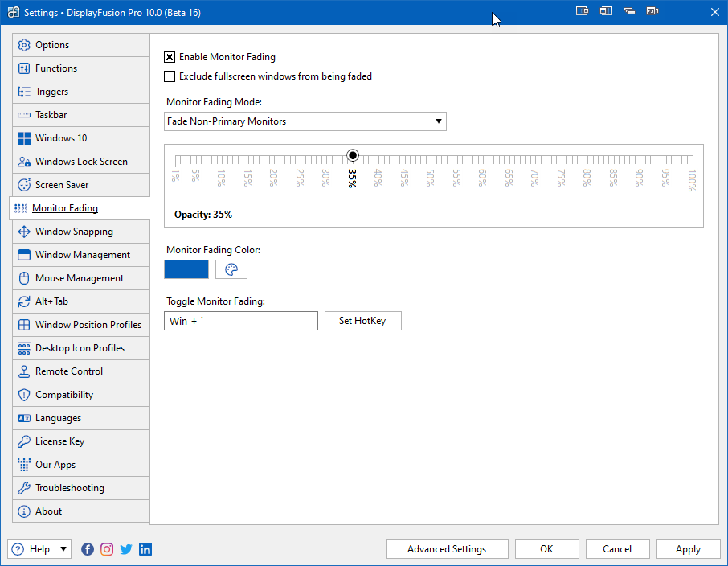Open Windows Lock Screen settings
728x566 pixels.
tap(81, 162)
